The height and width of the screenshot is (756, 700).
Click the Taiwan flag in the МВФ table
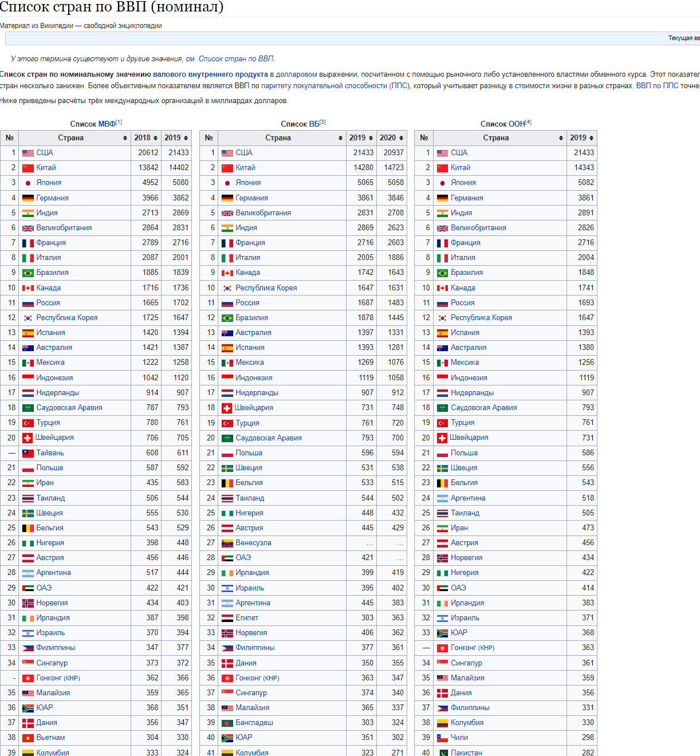pos(28,453)
